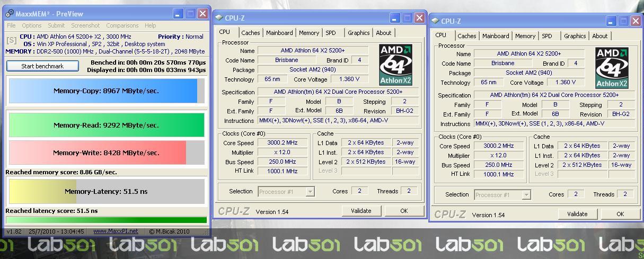Click the right CPU-Z window title icon
The height and width of the screenshot is (259, 644).
(435, 21)
